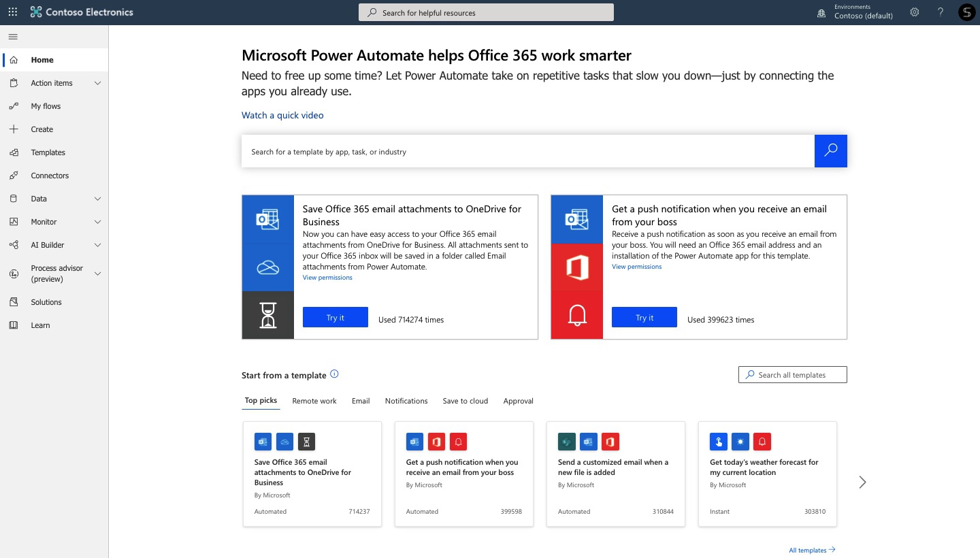View permissions for push notification template
The image size is (980, 558).
pos(636,267)
